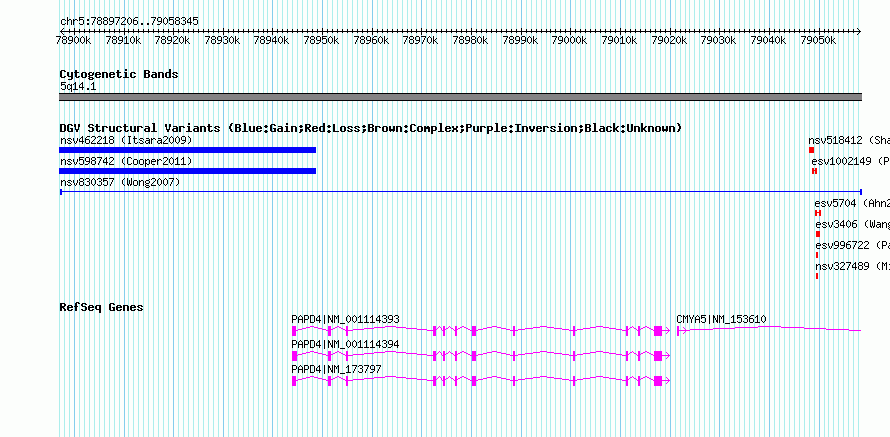Click the 78900k ruler tick label
The height and width of the screenshot is (437, 890).
73,40
